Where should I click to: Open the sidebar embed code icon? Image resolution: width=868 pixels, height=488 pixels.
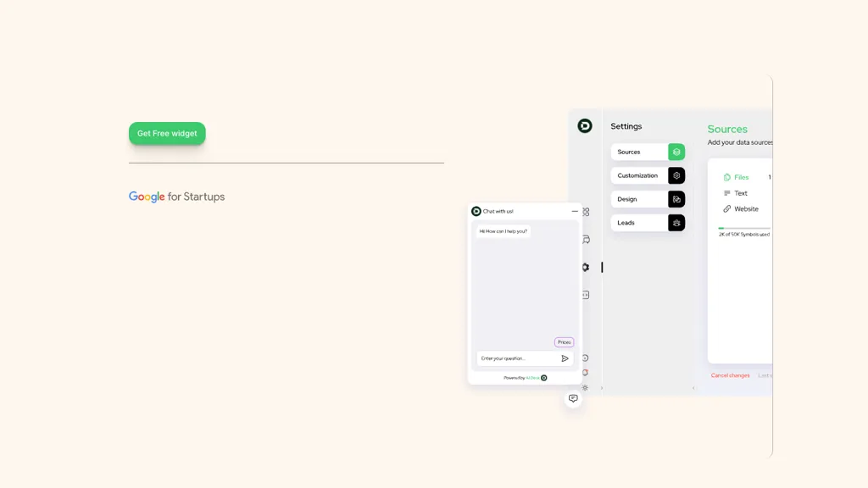[x=586, y=295]
